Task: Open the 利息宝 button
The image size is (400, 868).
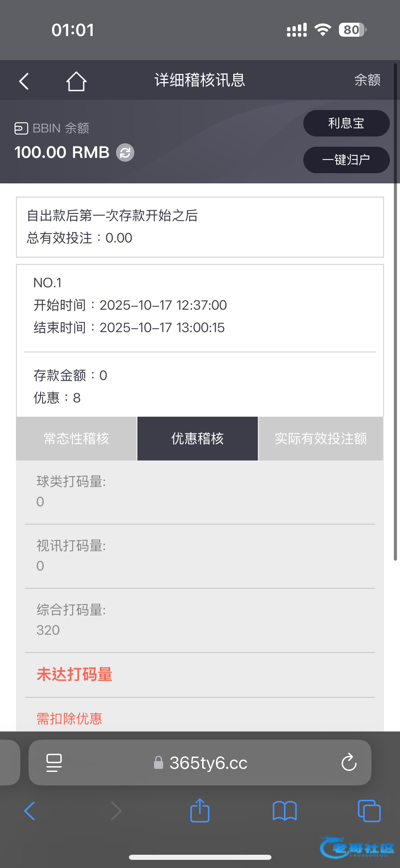Action: tap(346, 123)
